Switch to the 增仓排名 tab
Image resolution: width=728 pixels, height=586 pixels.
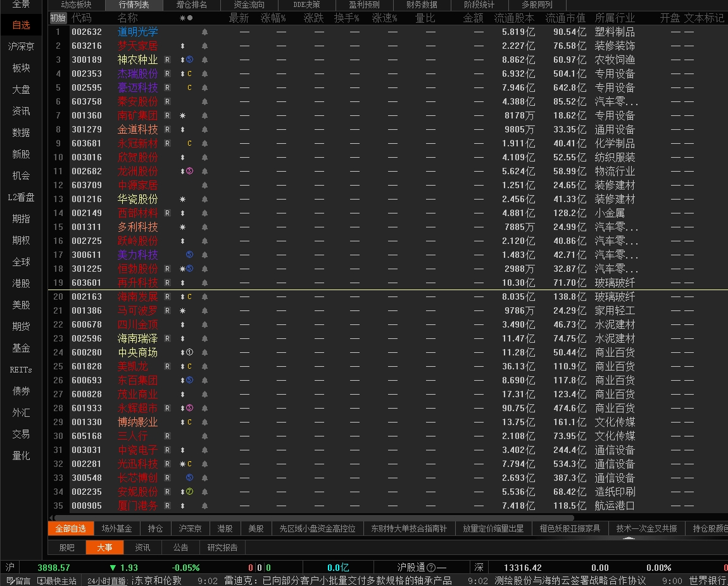[x=191, y=5]
